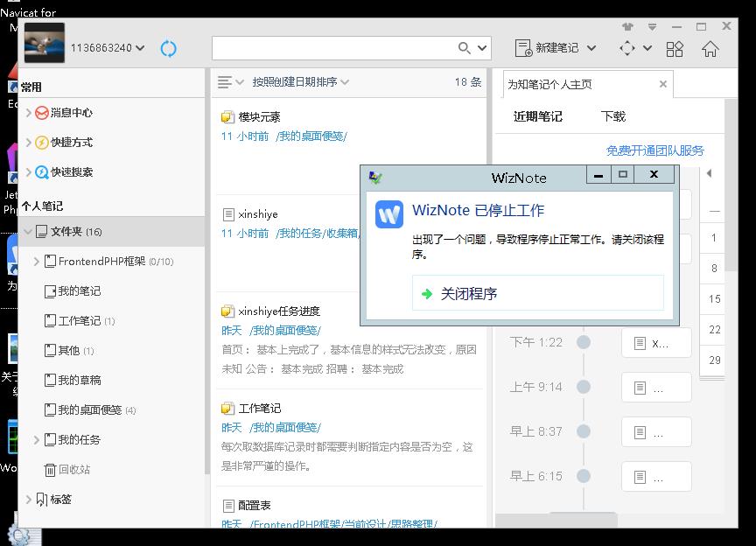Click the 消息中心 message icon
The height and width of the screenshot is (546, 756).
[x=42, y=113]
